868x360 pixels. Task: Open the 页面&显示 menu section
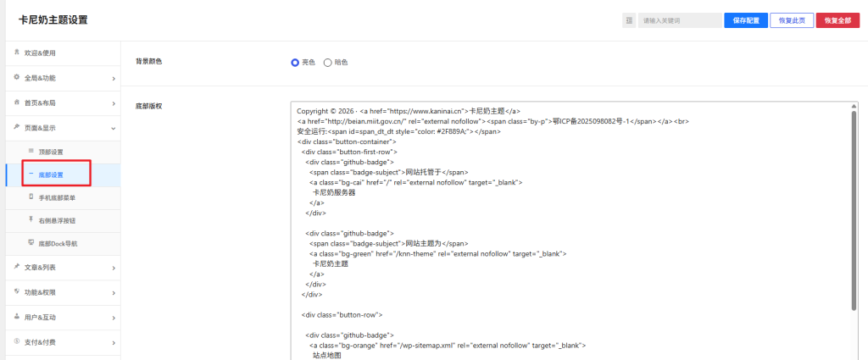point(63,128)
